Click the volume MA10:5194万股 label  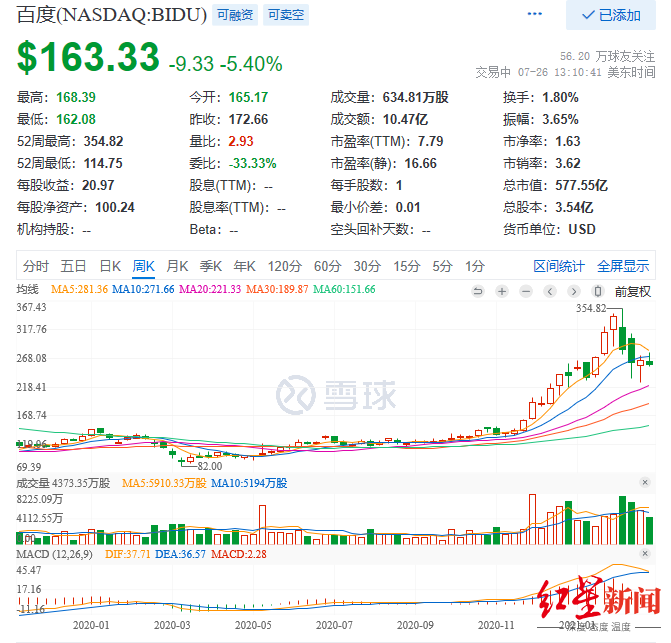pyautogui.click(x=249, y=483)
